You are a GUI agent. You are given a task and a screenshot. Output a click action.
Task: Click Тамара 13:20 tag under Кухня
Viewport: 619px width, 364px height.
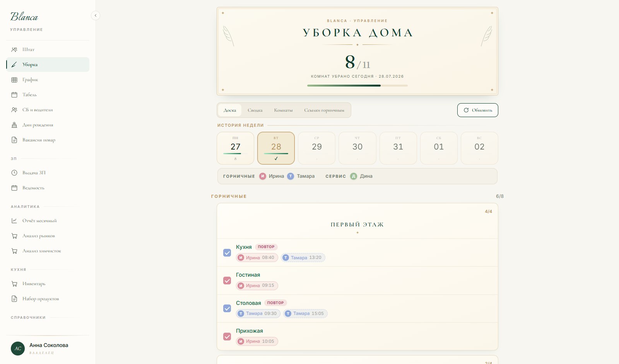(x=303, y=258)
